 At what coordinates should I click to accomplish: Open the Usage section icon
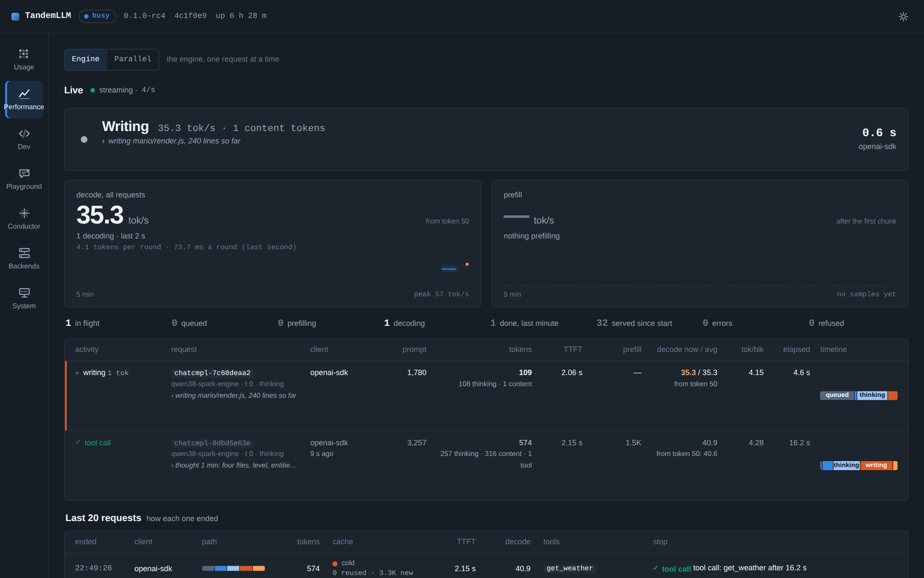(24, 54)
